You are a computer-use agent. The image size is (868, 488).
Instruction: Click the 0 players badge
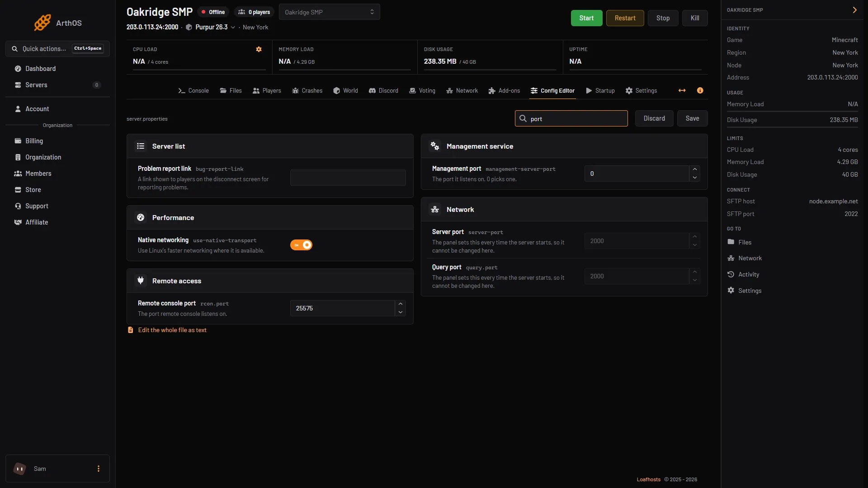[254, 12]
